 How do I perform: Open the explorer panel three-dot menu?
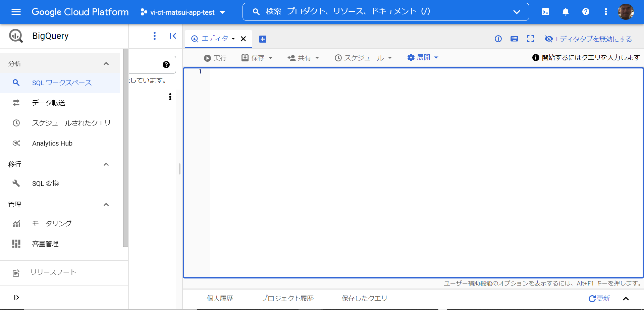(154, 36)
